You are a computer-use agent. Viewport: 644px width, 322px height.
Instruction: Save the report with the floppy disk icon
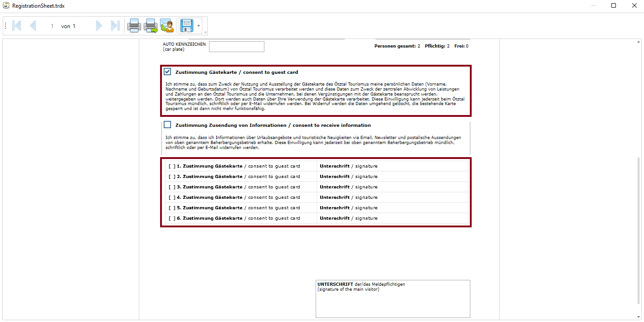click(186, 26)
